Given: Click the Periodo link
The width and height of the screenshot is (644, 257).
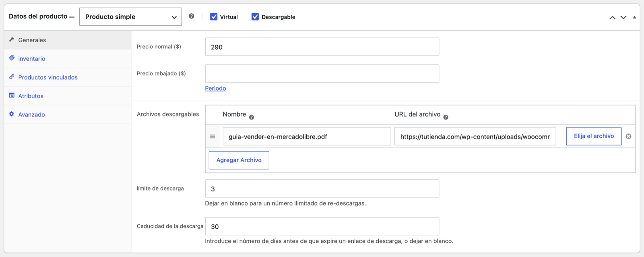Looking at the screenshot, I should click(x=215, y=88).
